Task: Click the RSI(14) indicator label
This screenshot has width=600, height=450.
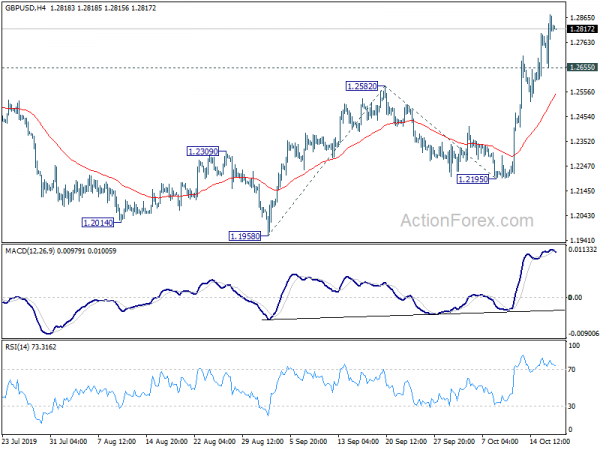Action: click(17, 347)
